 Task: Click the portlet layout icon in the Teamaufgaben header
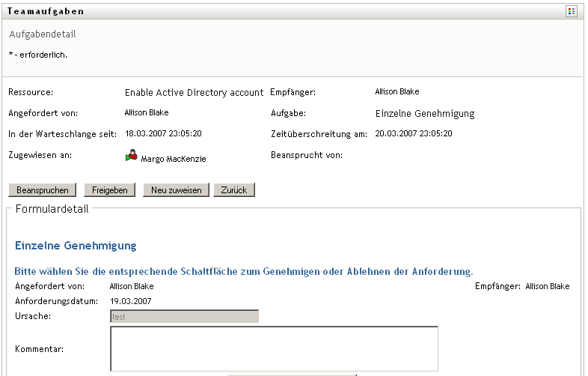pos(571,11)
